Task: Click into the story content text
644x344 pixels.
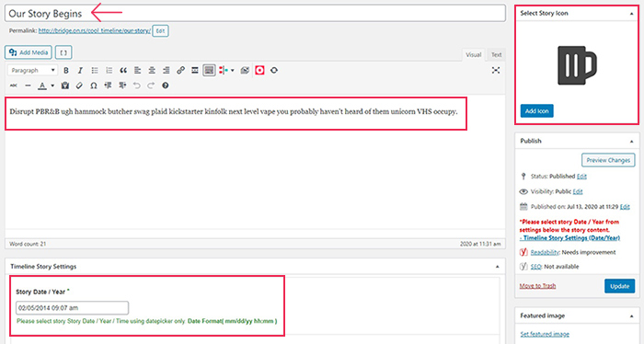Action: coord(234,111)
